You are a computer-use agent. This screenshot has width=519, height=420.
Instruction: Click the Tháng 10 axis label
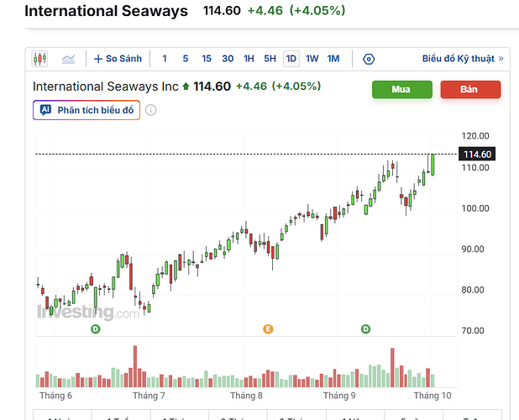coord(432,396)
